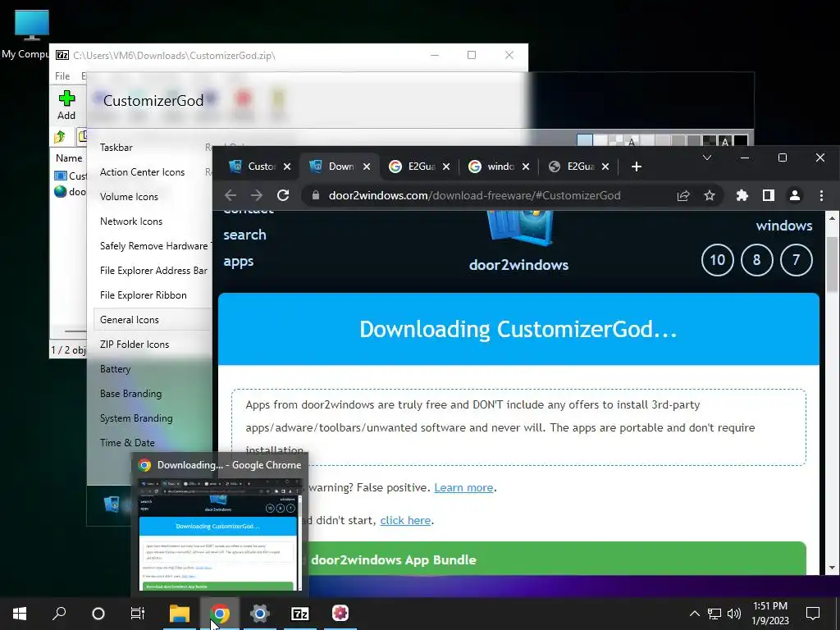Viewport: 840px width, 630px height.
Task: Select Base Branding in CustomizerGod
Action: [x=130, y=394]
